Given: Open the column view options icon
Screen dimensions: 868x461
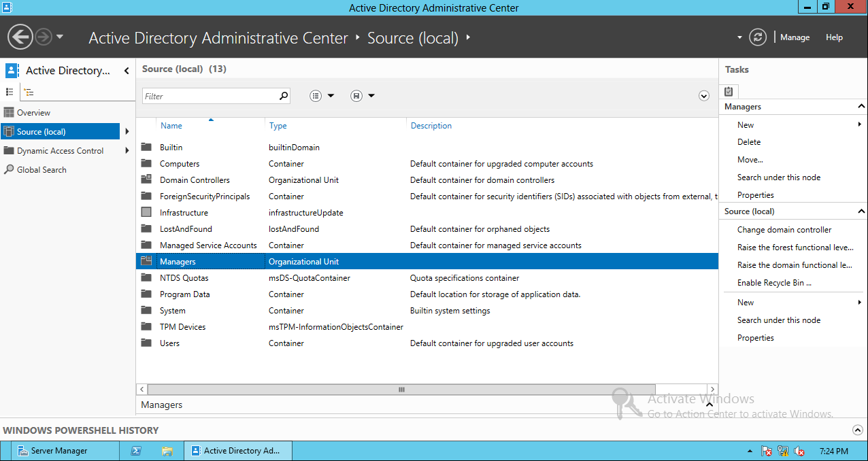Looking at the screenshot, I should pyautogui.click(x=315, y=95).
